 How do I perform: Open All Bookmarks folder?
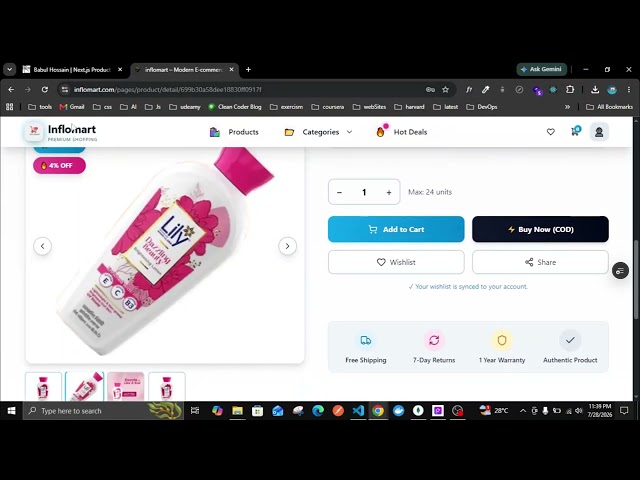point(609,107)
